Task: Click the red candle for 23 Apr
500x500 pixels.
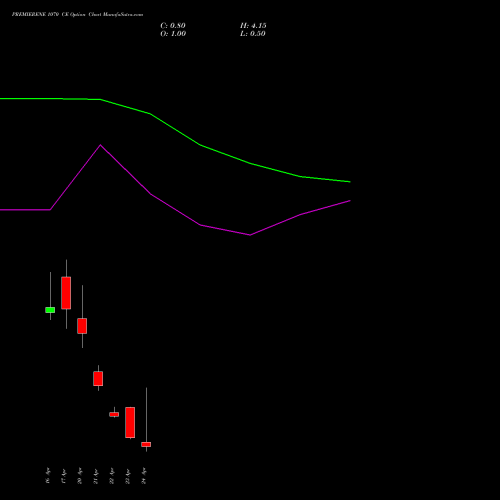Action: pos(130,422)
